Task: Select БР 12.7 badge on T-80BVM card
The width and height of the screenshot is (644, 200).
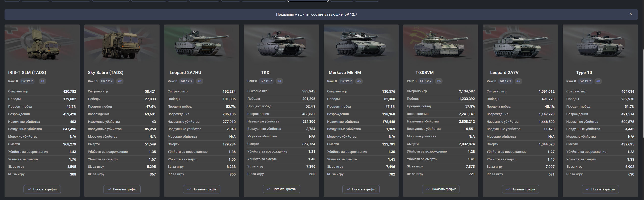Action: point(426,81)
